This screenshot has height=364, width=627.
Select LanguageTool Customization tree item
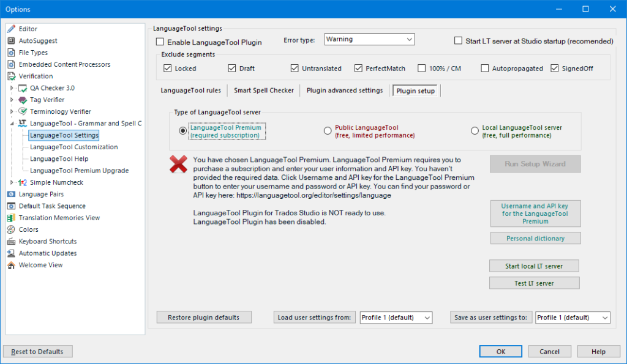pyautogui.click(x=74, y=147)
